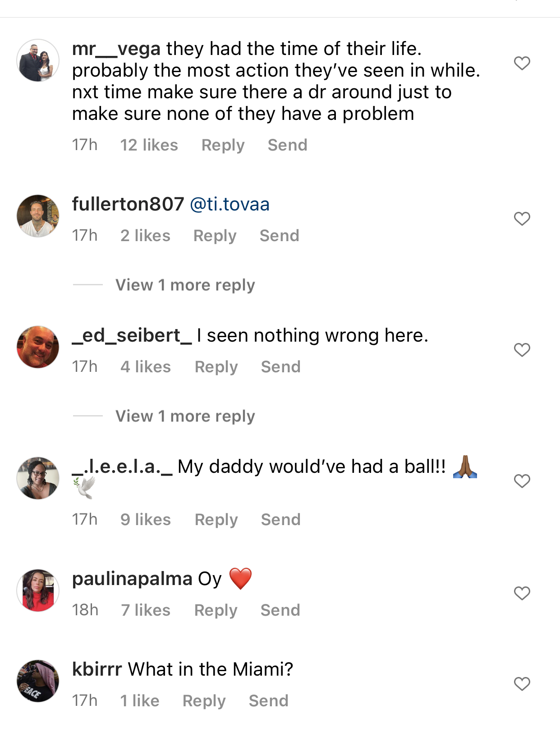Send paulinapalma's comment
560x741 pixels.
pyautogui.click(x=280, y=610)
